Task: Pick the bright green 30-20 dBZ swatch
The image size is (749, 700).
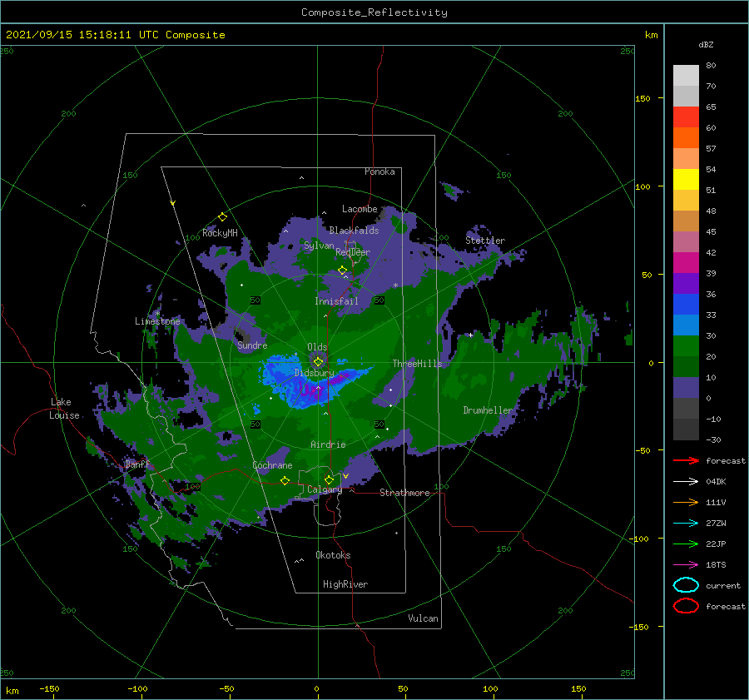Action: (x=686, y=346)
